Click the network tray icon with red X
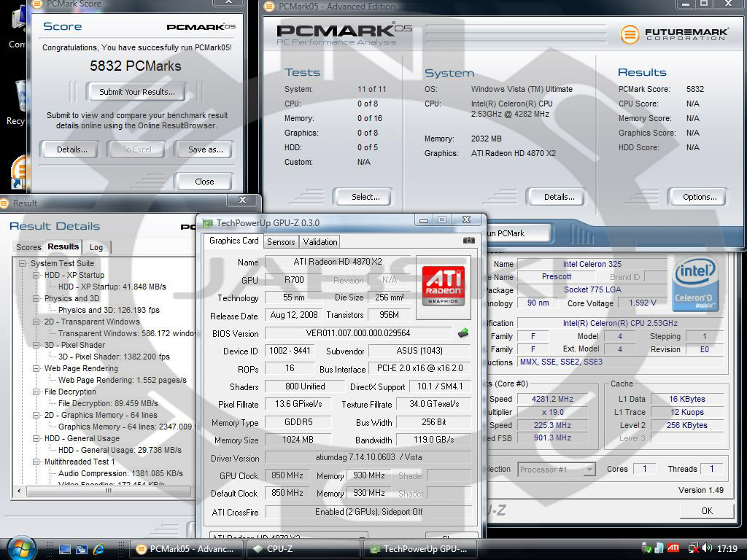747x560 pixels. (x=694, y=548)
